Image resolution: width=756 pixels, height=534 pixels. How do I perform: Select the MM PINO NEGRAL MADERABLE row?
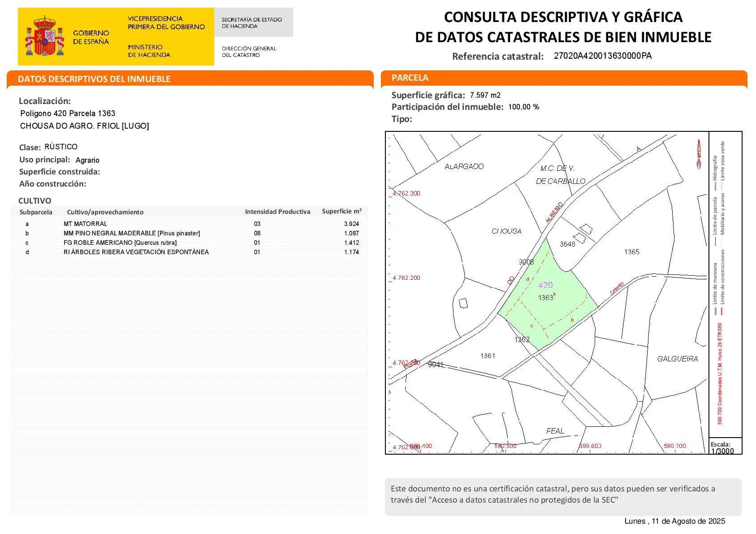(189, 233)
